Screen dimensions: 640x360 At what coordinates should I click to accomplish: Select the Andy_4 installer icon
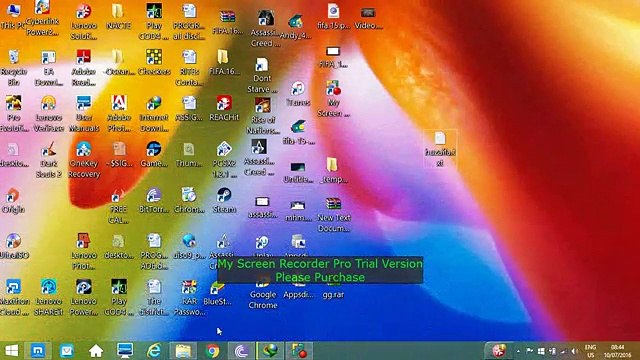coord(296,27)
